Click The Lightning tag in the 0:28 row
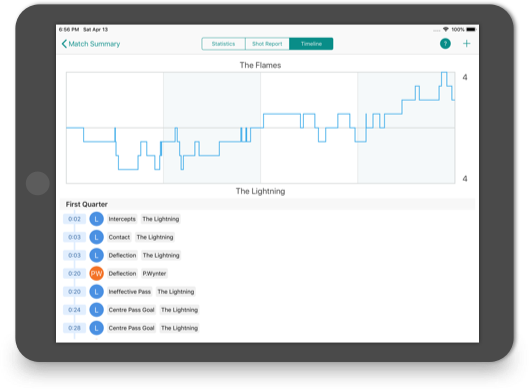 coord(179,328)
